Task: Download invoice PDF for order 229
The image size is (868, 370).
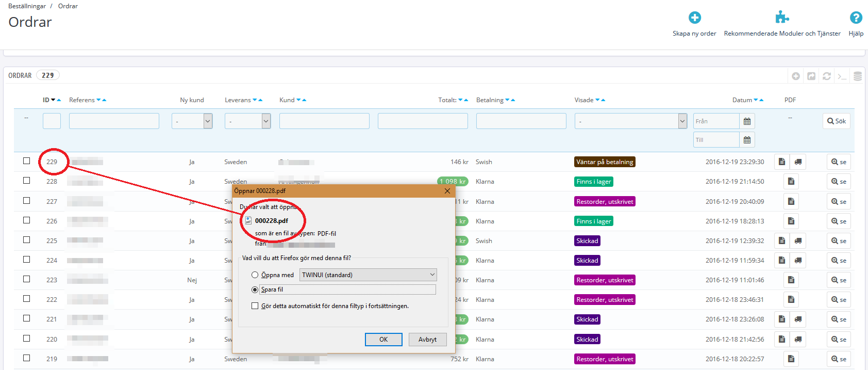Action: (782, 162)
